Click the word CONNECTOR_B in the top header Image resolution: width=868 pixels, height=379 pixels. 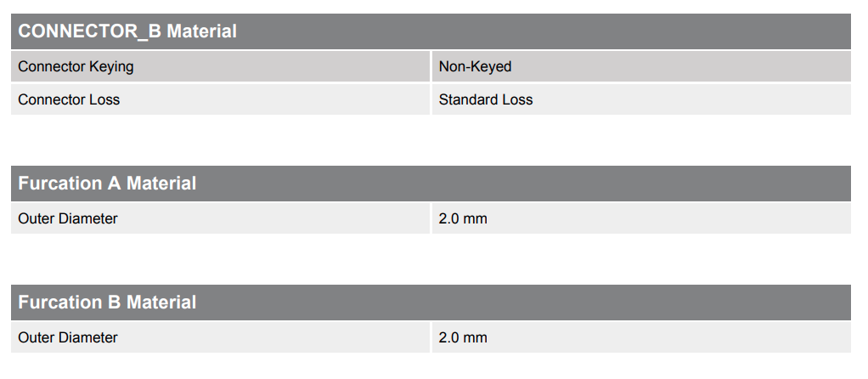point(90,31)
